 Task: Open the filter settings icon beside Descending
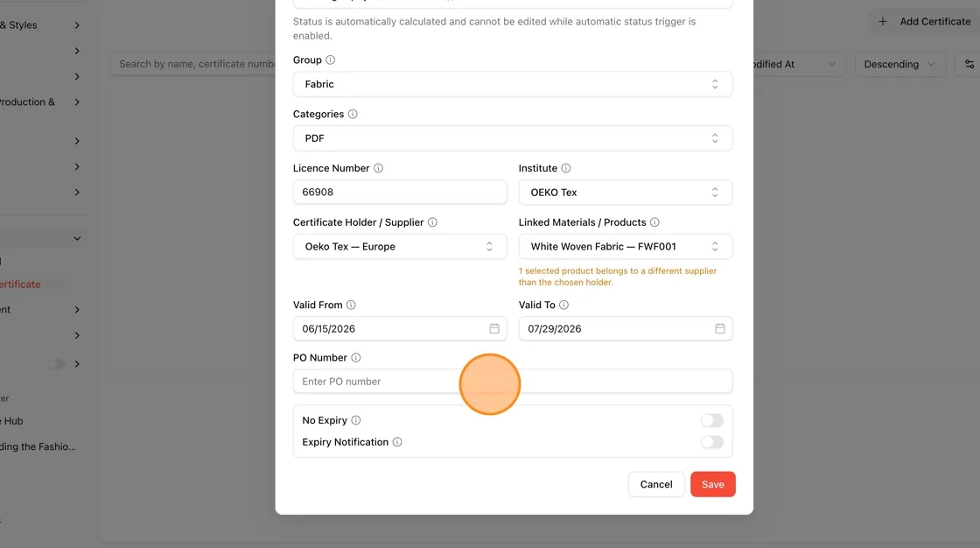969,65
